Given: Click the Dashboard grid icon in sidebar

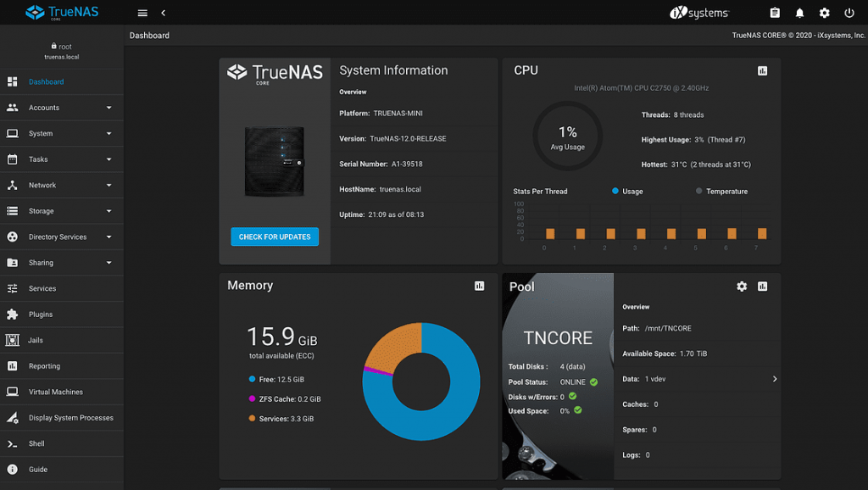Looking at the screenshot, I should 12,82.
